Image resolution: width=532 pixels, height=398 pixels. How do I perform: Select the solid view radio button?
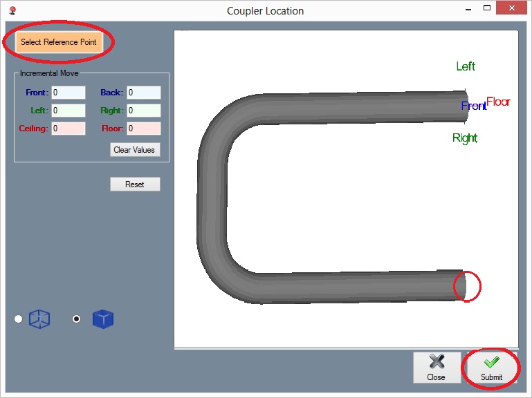pos(77,319)
